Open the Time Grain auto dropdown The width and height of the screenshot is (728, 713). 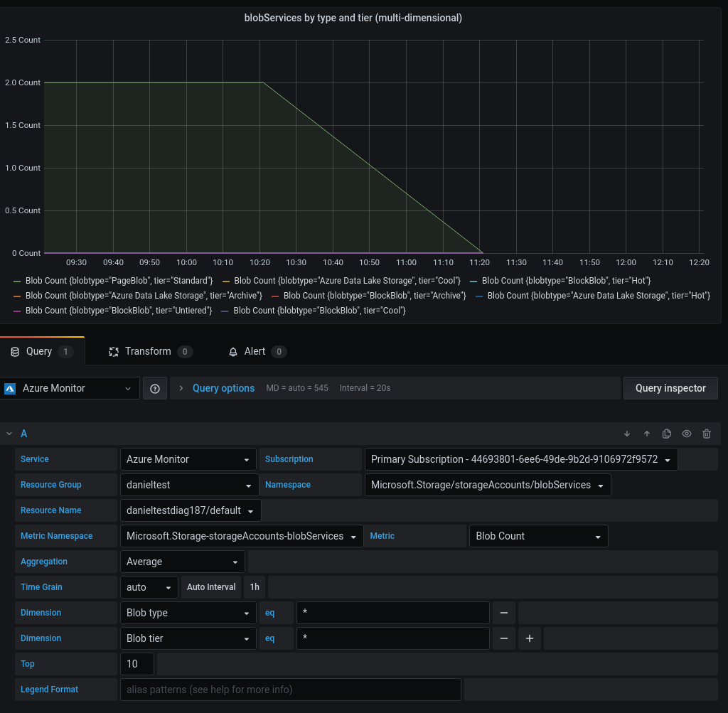point(149,586)
